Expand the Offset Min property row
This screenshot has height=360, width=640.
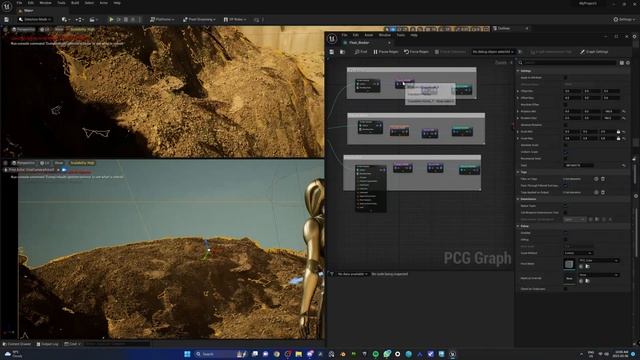coord(518,91)
